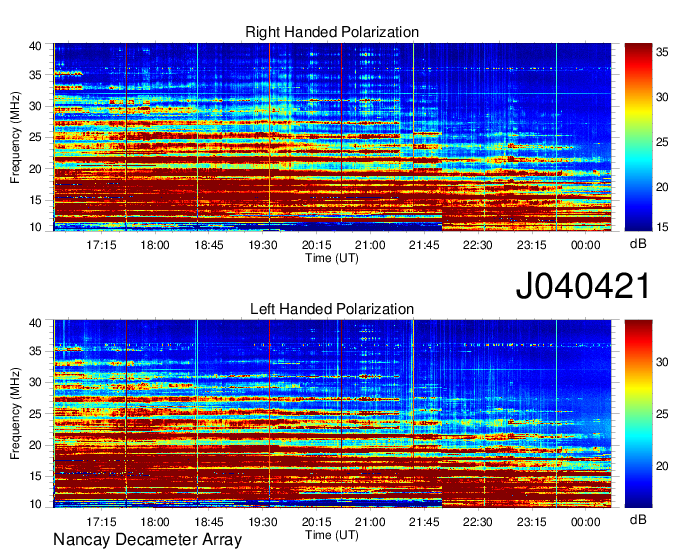Image resolution: width=680 pixels, height=552 pixels.
Task: Click 21:00 time tick on Left Handed plot
Action: click(x=370, y=522)
